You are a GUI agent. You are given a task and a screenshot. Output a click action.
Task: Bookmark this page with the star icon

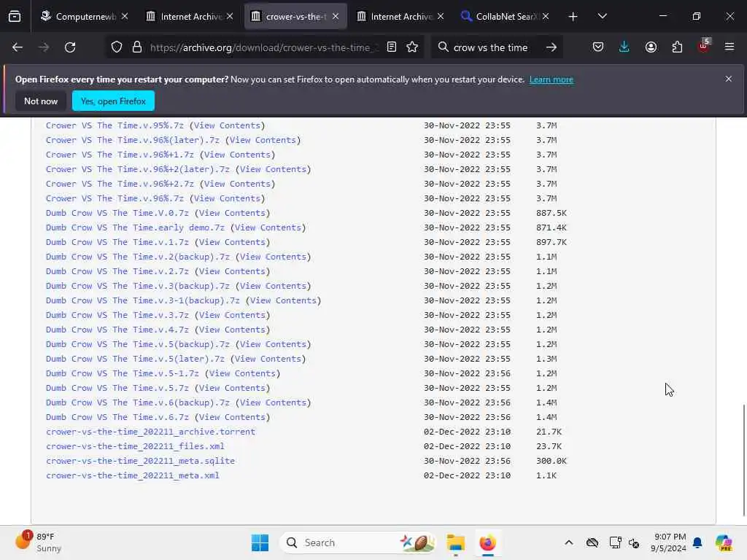[x=412, y=47]
